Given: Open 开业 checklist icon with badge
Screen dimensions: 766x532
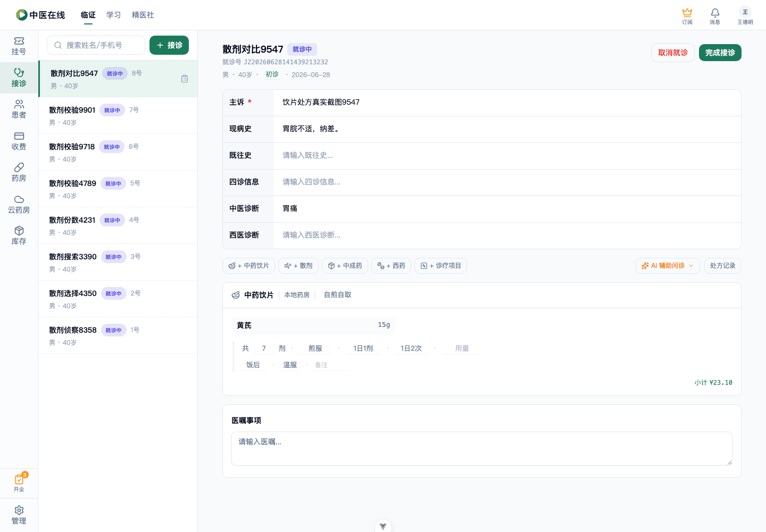Looking at the screenshot, I should click(x=19, y=483).
